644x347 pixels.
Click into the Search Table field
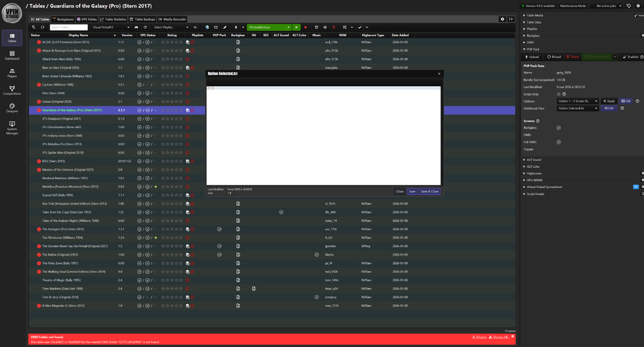point(69,27)
